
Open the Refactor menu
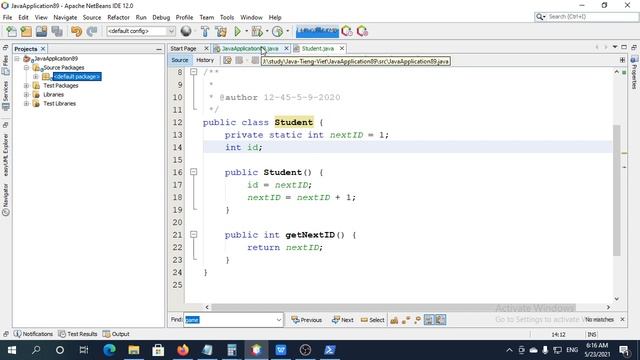118,18
